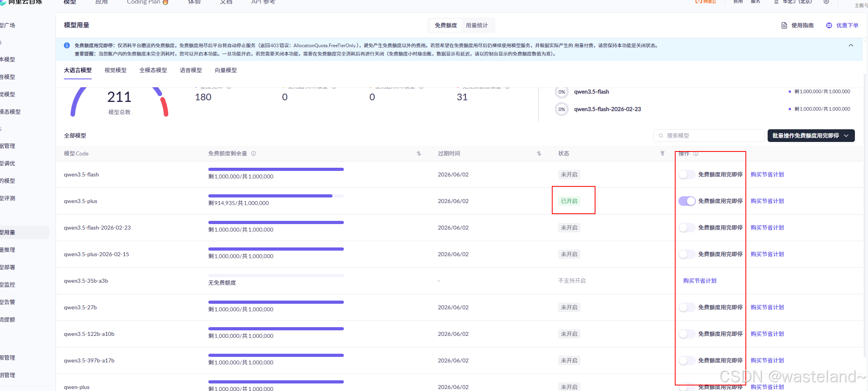Toggle 免费额度用完即停 for qwen3.5-plus-2026-02-15

687,254
